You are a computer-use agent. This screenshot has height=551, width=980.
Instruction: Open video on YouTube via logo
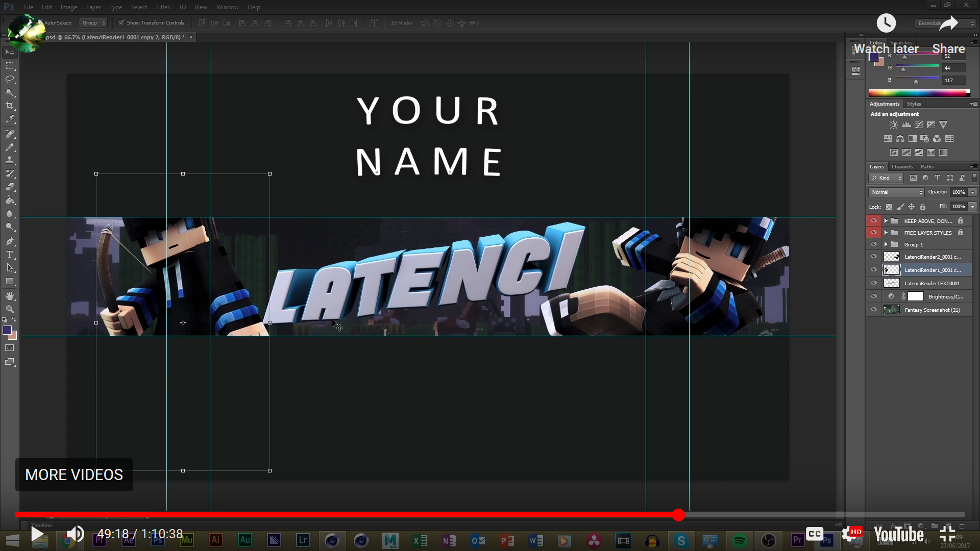(x=898, y=534)
